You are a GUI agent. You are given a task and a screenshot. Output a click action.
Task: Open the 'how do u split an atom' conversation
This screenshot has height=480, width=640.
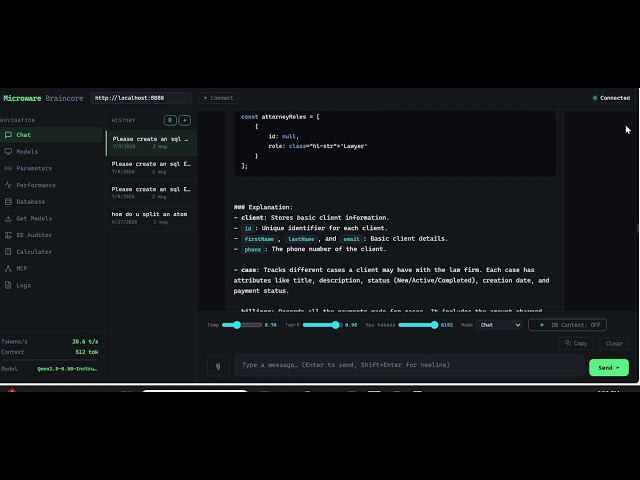[151, 218]
